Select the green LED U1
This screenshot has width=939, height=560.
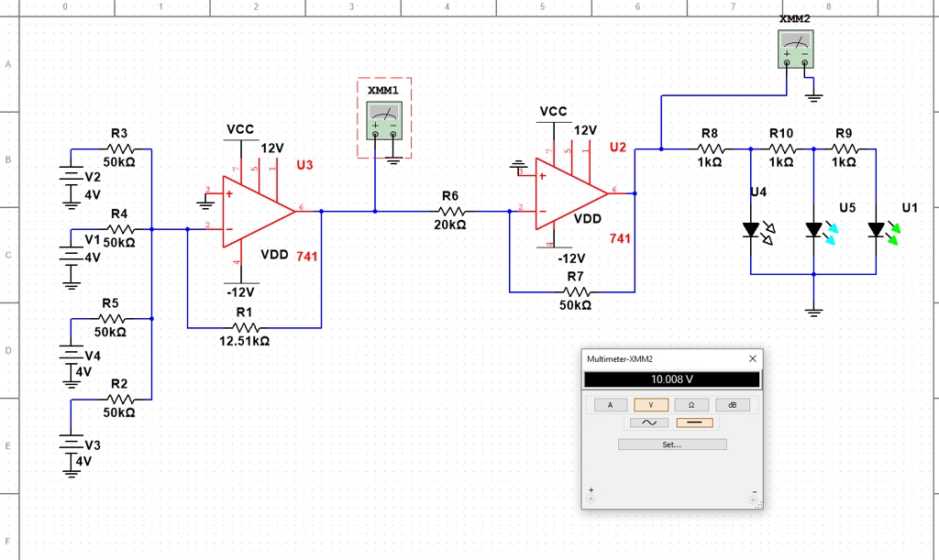pyautogui.click(x=876, y=229)
